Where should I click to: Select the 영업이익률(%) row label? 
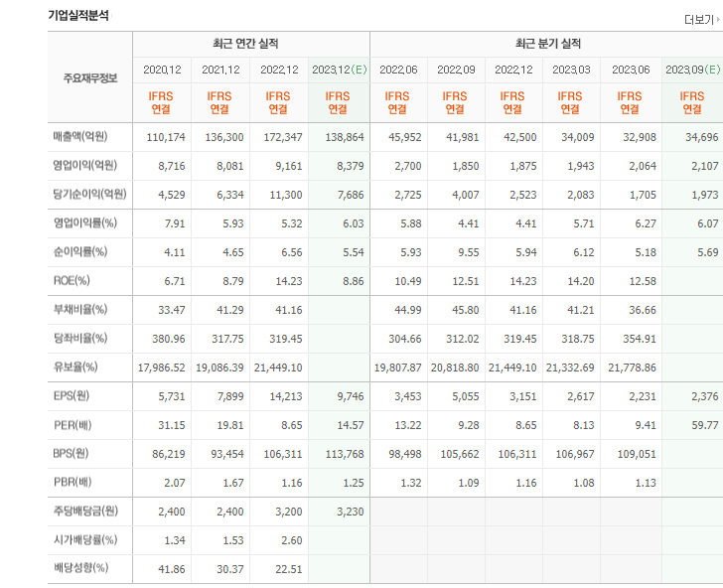coord(84,222)
